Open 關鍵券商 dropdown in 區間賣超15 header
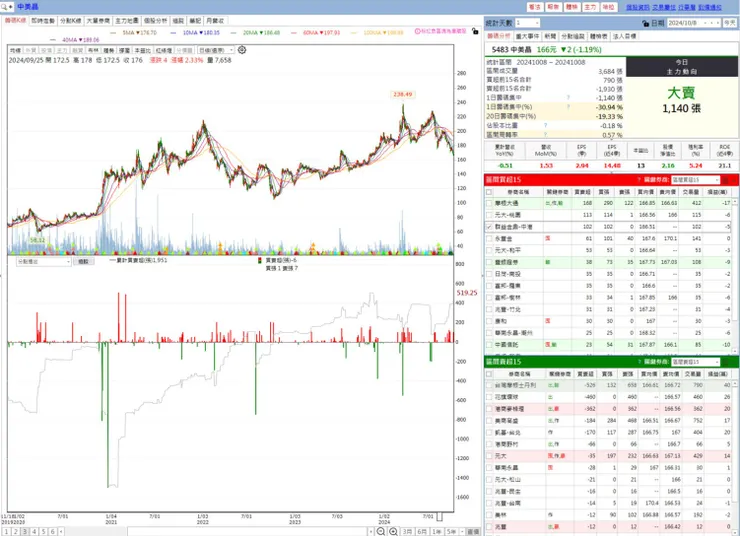Image resolution: width=740 pixels, height=536 pixels. (695, 362)
